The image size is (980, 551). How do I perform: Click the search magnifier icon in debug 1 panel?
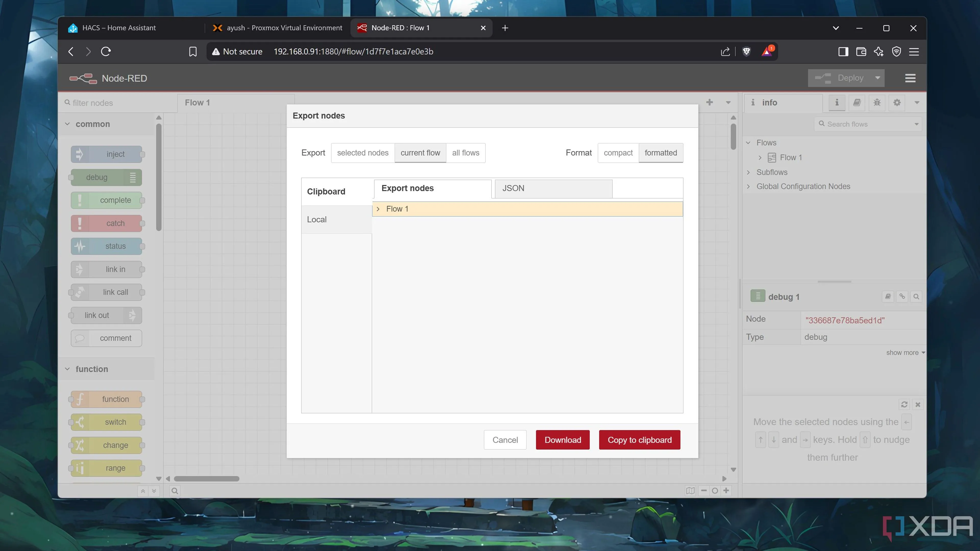[916, 297]
